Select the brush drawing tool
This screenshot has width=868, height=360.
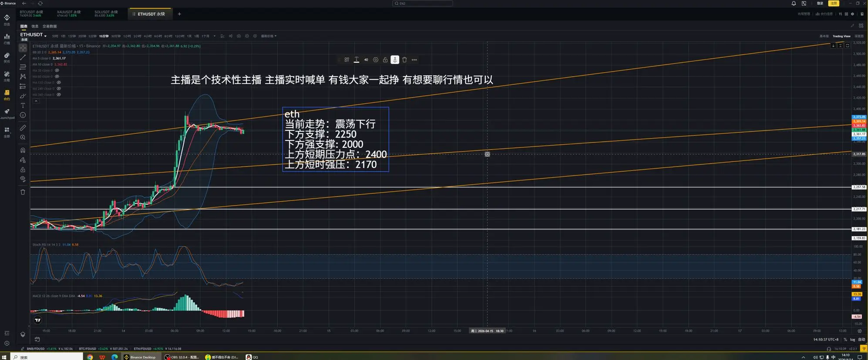point(23,96)
